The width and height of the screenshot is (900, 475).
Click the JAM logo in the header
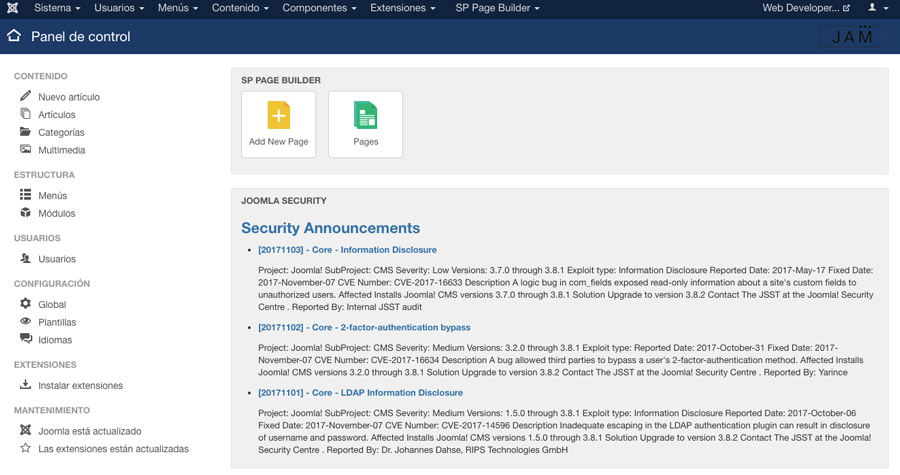point(852,36)
